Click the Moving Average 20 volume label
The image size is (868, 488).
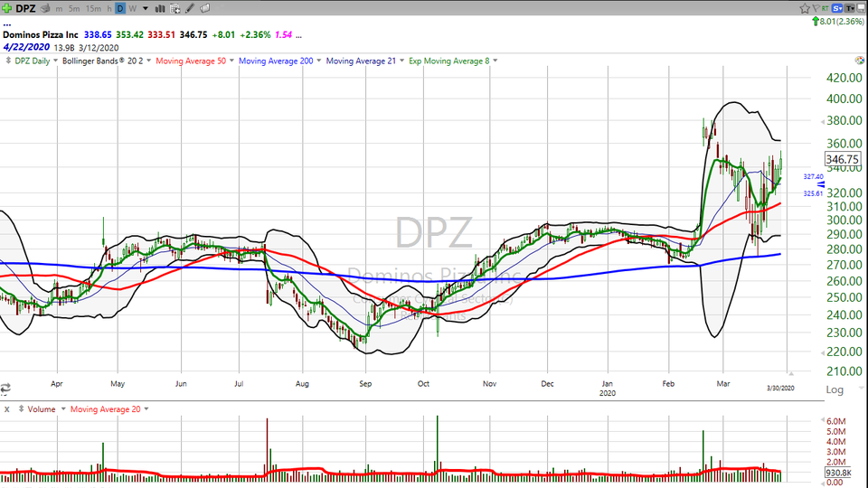105,409
